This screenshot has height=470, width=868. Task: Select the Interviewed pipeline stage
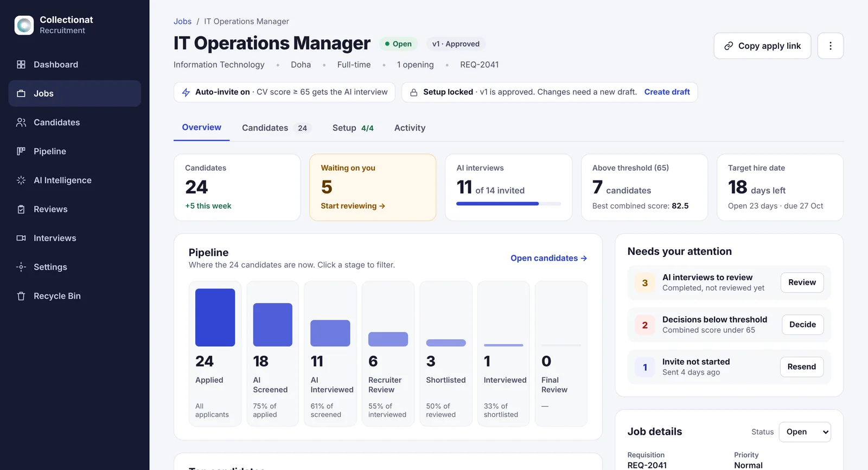[503, 353]
